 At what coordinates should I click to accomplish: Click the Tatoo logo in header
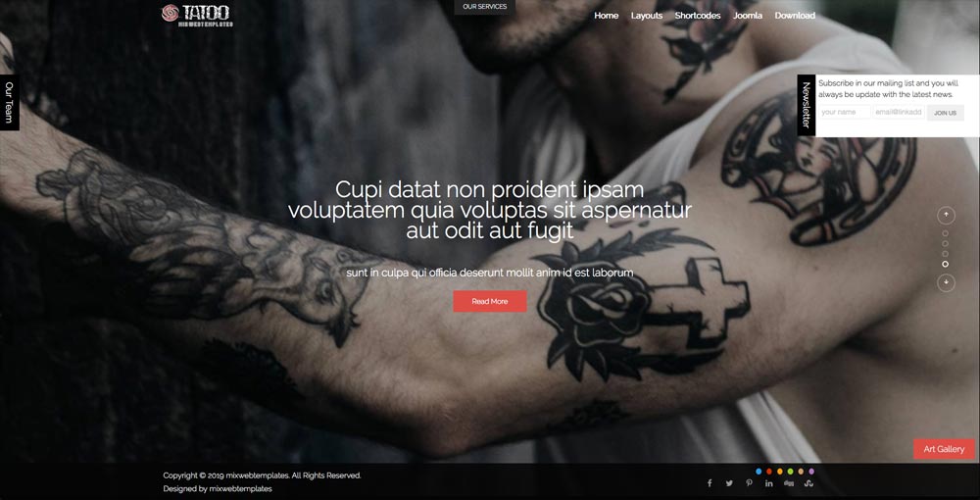pyautogui.click(x=198, y=15)
